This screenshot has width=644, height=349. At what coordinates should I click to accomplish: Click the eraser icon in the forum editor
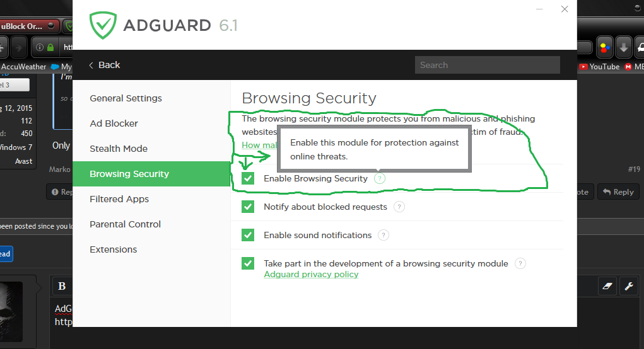point(607,286)
